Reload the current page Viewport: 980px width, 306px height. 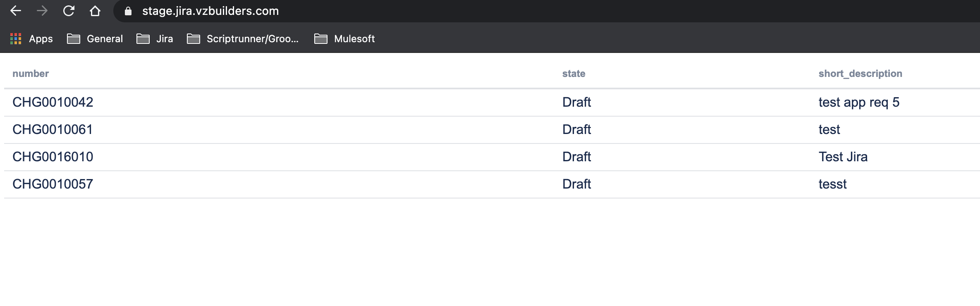[x=69, y=11]
